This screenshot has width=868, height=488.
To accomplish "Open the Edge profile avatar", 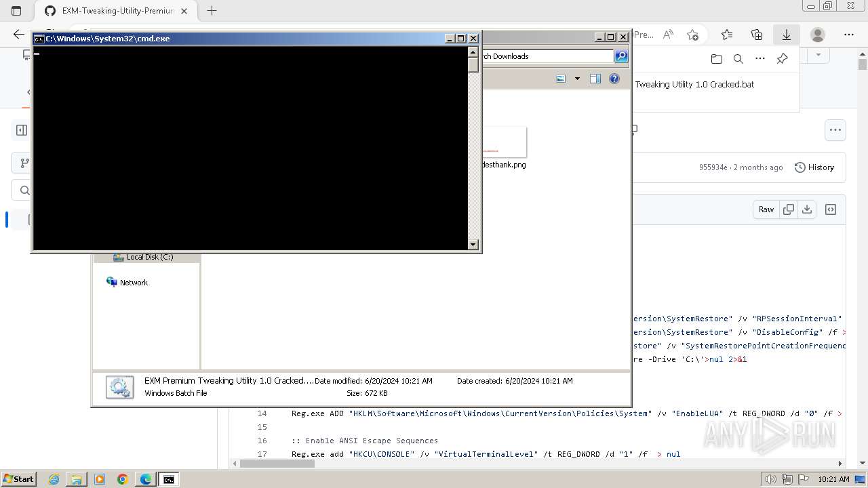I will (818, 35).
